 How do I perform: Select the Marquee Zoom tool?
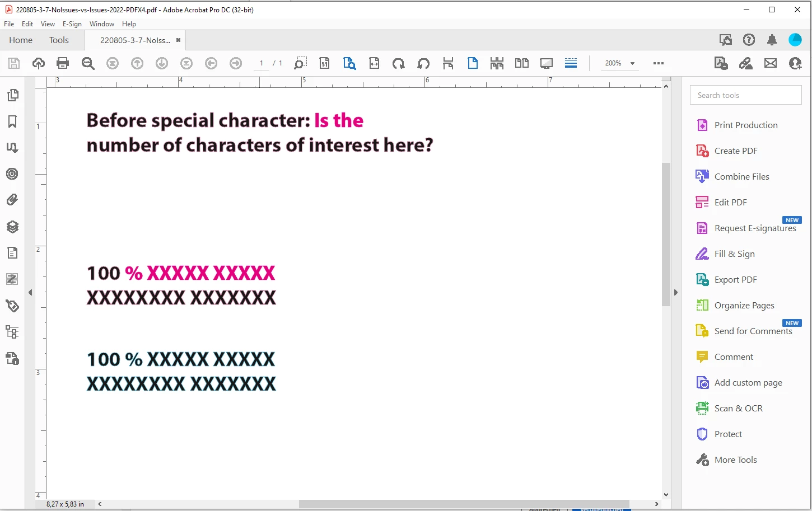pyautogui.click(x=300, y=63)
